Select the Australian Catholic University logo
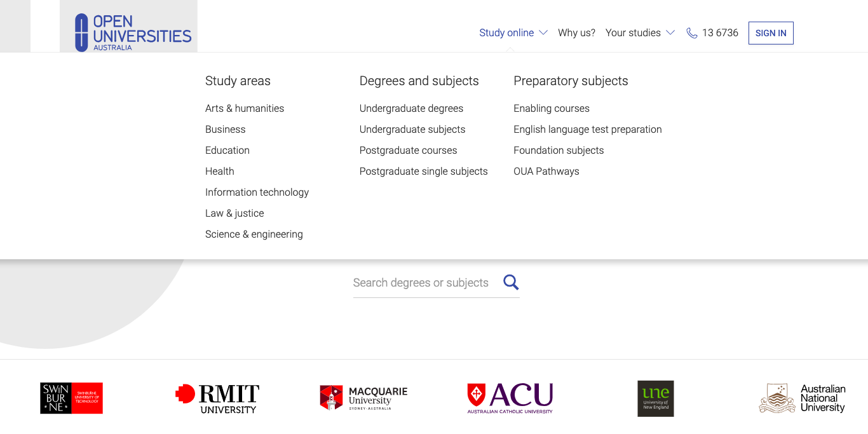The image size is (868, 434). pos(510,398)
